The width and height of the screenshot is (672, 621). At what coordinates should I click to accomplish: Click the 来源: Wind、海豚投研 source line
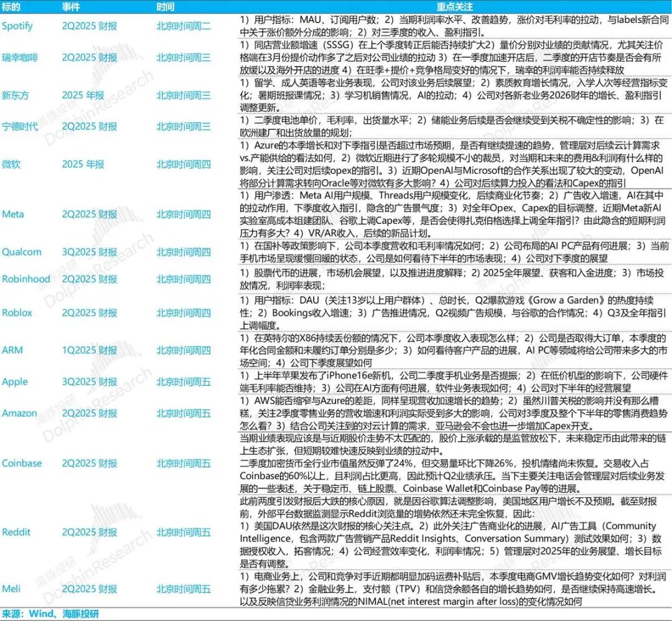pos(50,614)
